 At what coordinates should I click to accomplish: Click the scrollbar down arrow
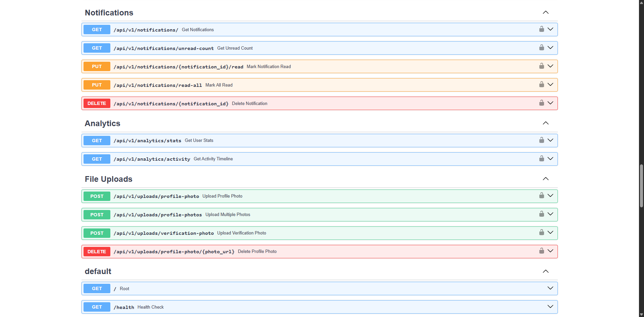641,315
